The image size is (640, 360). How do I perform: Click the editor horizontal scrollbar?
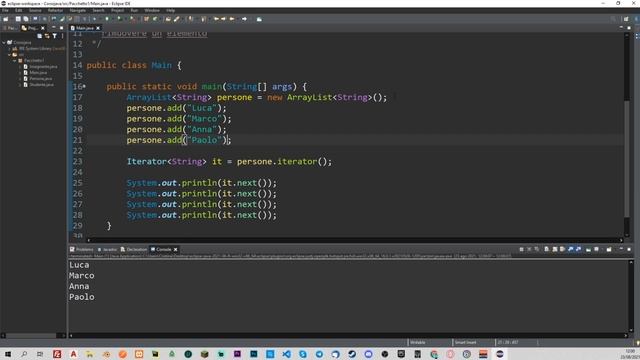tap(355, 240)
